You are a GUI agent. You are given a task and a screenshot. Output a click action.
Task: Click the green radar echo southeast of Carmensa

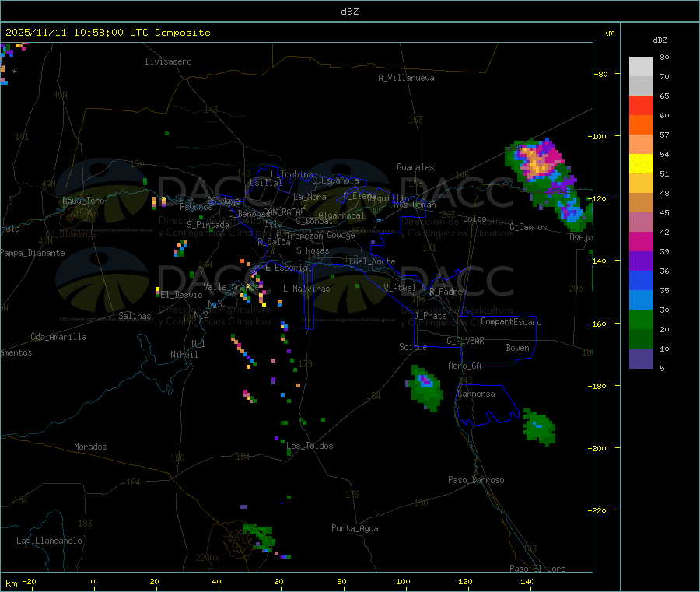point(539,426)
